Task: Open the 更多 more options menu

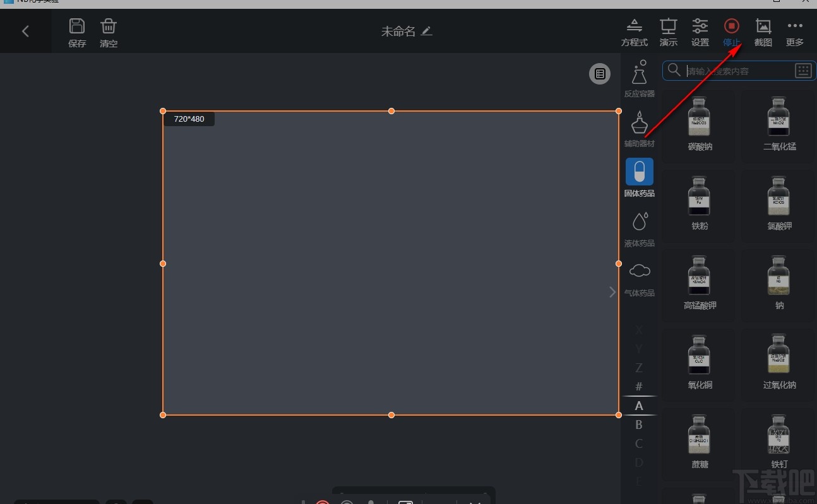Action: (795, 32)
